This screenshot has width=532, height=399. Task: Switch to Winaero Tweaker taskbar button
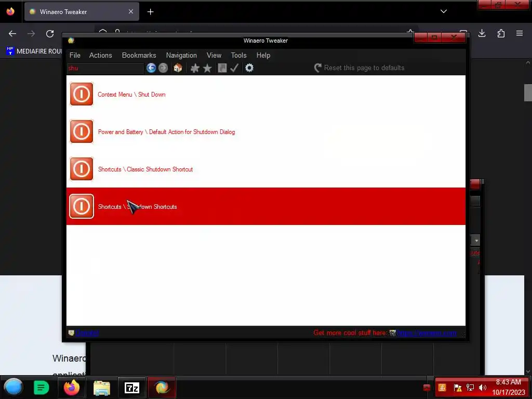click(162, 388)
